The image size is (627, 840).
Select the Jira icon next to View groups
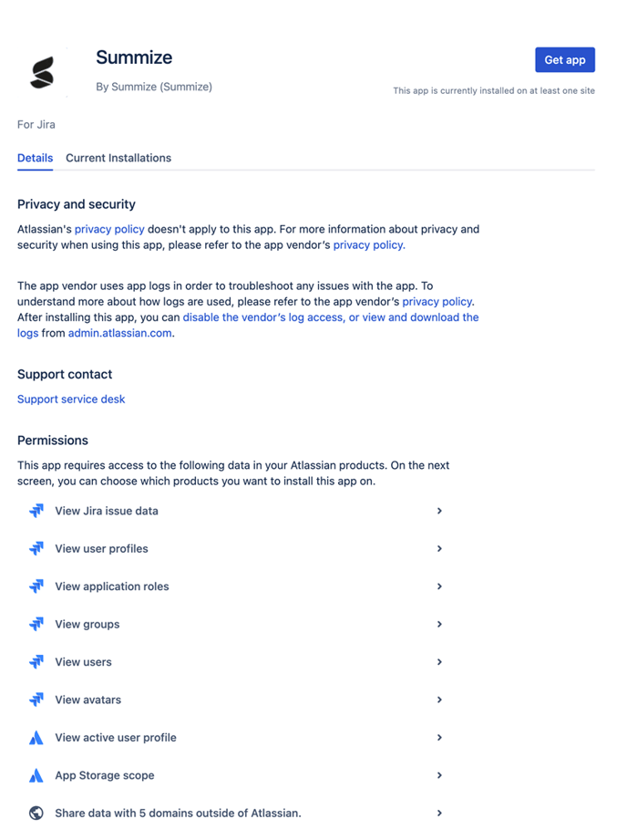click(36, 624)
